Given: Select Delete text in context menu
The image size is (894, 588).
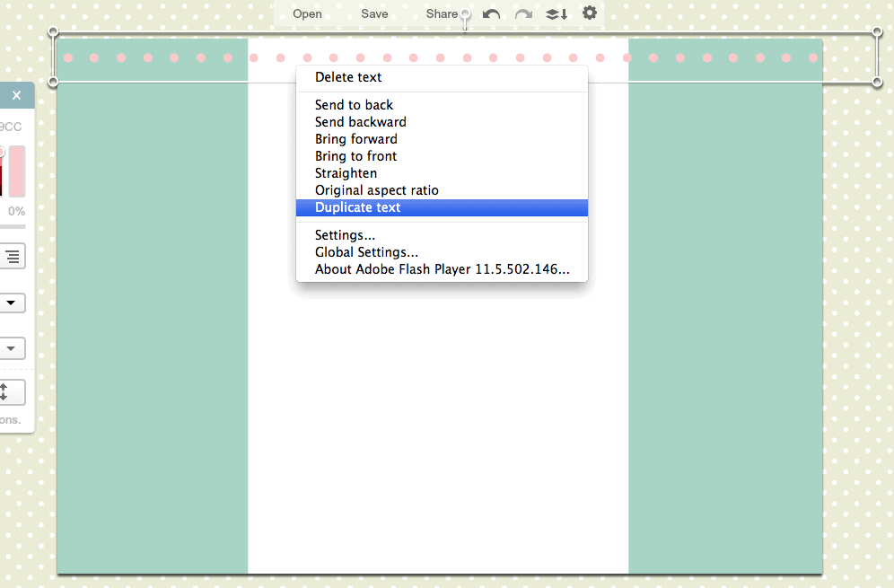Looking at the screenshot, I should click(x=348, y=77).
